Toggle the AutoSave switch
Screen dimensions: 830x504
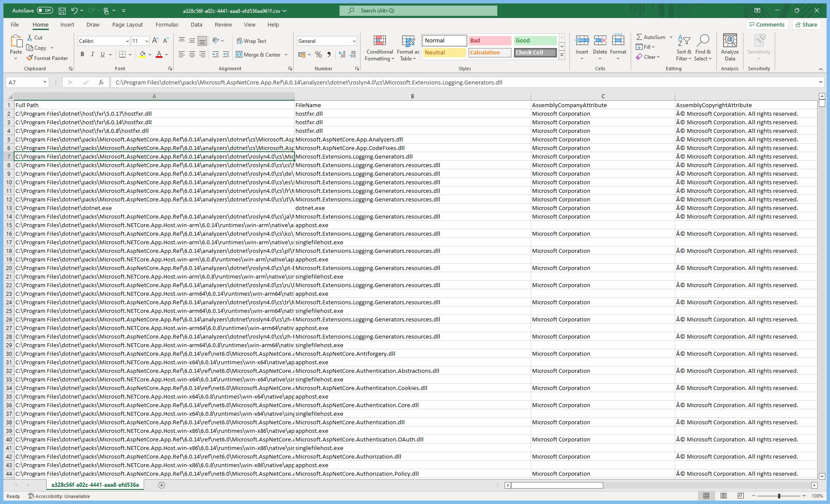45,11
